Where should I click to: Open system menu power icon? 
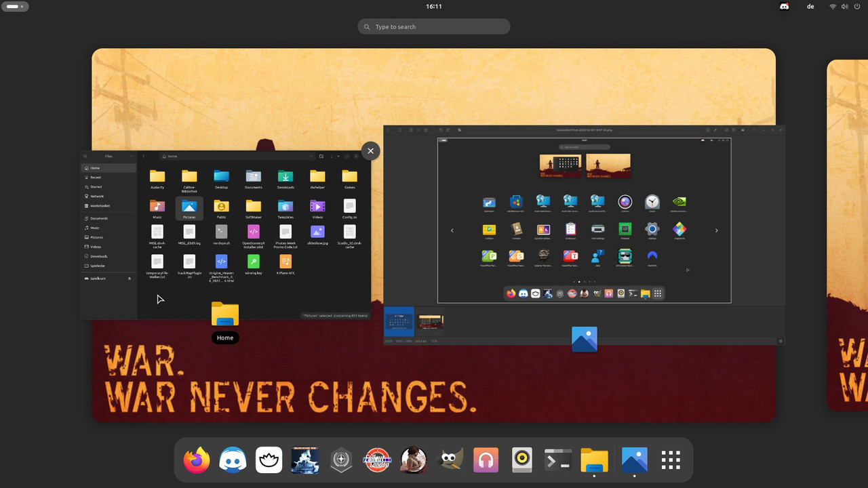(x=857, y=6)
